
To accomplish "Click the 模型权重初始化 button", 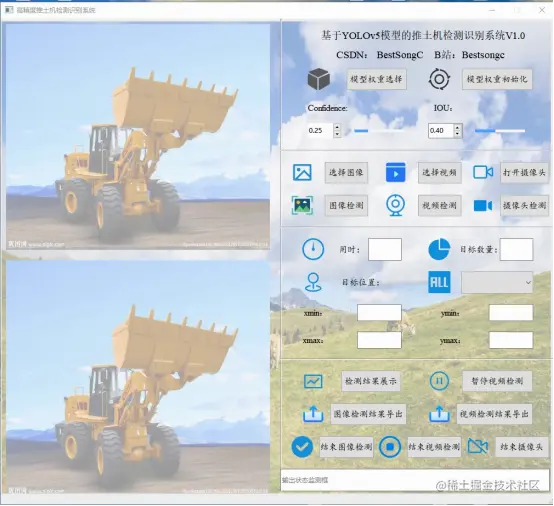I will coord(497,79).
